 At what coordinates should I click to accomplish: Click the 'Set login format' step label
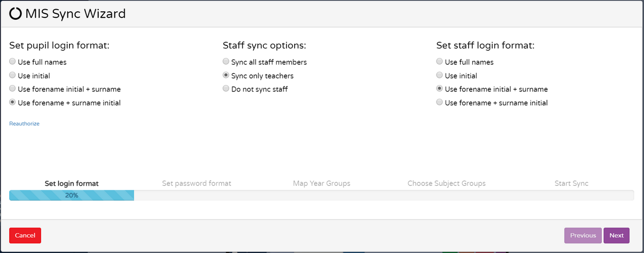click(x=72, y=183)
